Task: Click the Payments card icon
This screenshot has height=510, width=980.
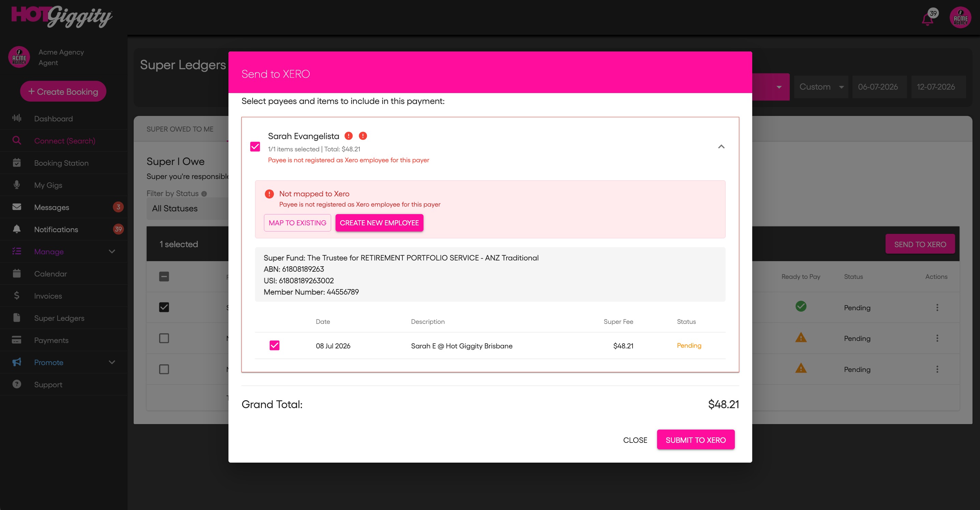Action: tap(17, 340)
